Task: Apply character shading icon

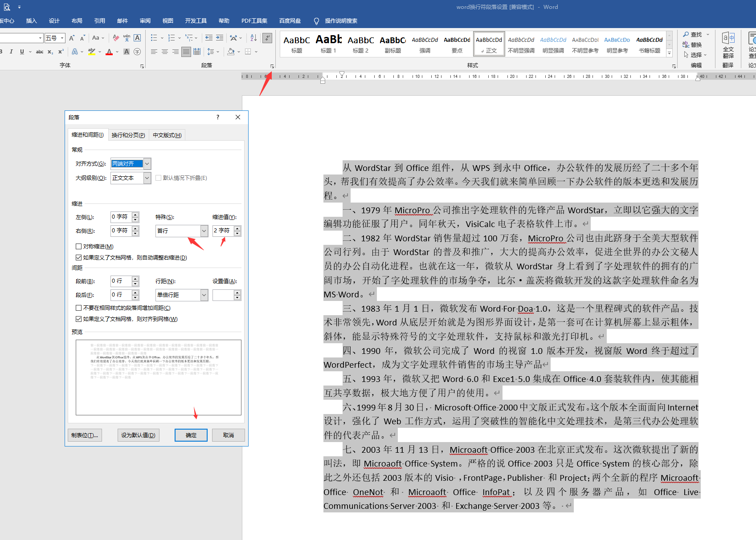Action: click(x=127, y=52)
